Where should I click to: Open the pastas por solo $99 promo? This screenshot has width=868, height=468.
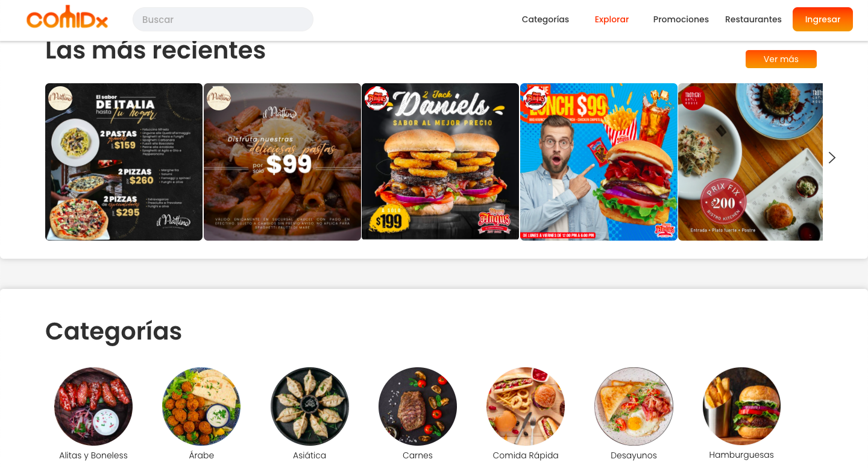(282, 162)
